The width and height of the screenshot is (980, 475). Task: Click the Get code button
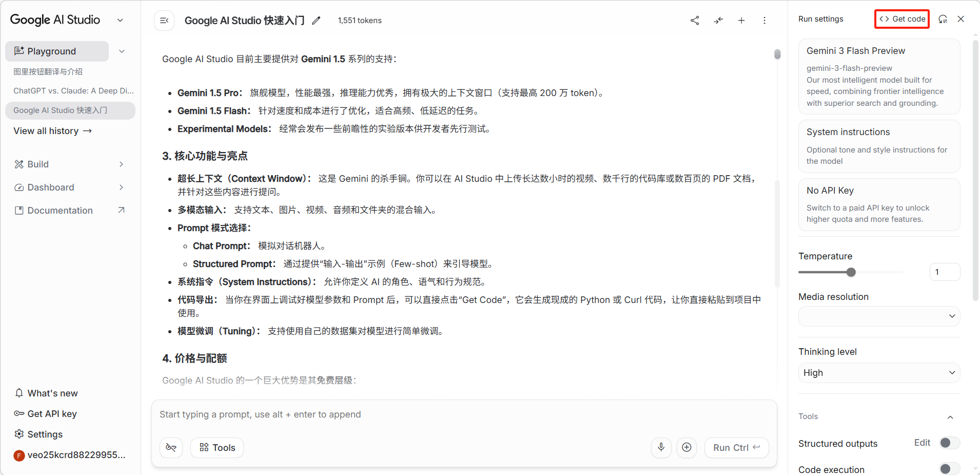coord(902,19)
